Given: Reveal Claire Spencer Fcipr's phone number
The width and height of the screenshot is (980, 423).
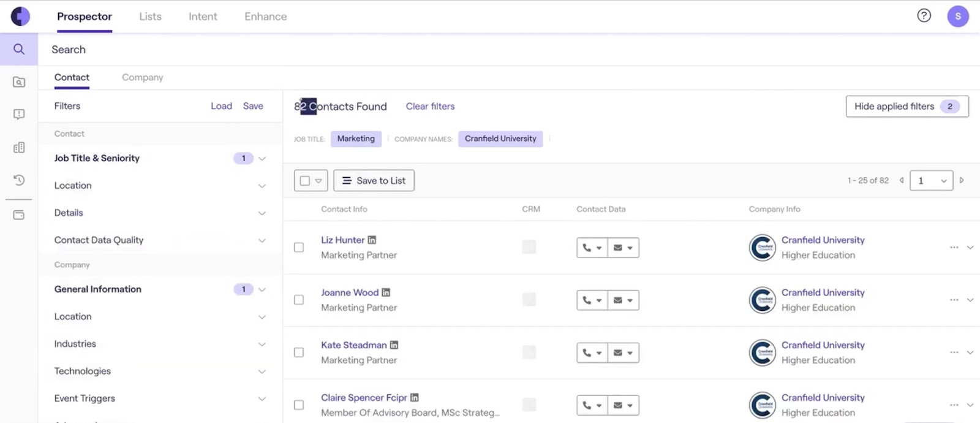Looking at the screenshot, I should click(x=592, y=405).
